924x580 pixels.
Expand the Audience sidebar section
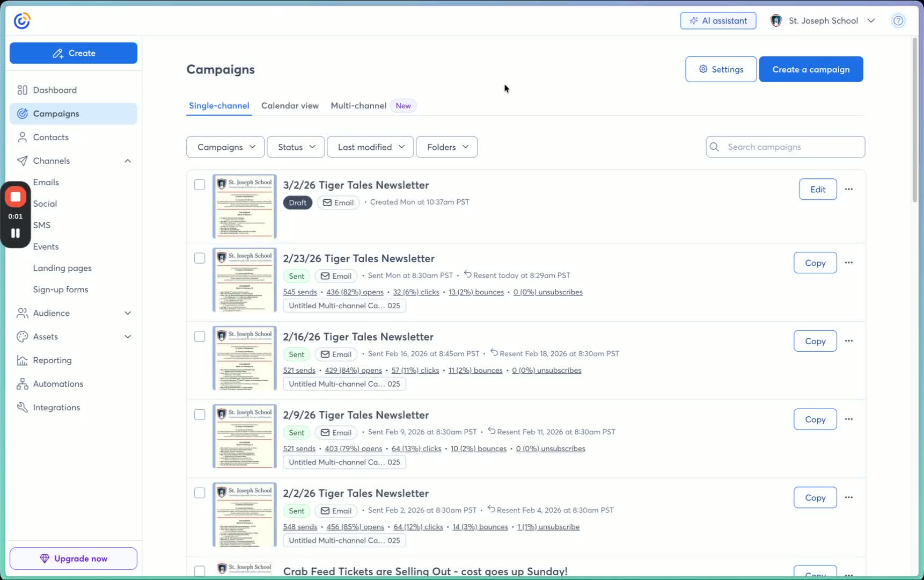click(128, 313)
